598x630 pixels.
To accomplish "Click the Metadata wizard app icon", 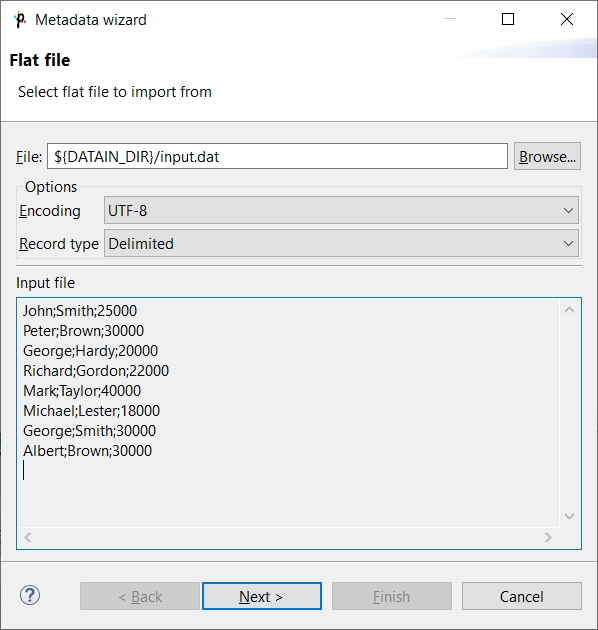I will [20, 20].
